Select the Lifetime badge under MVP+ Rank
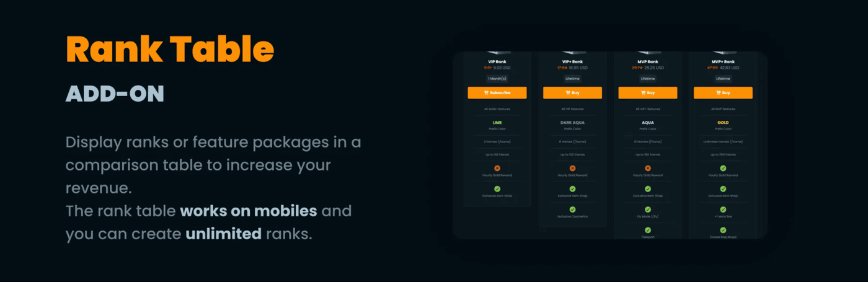Screen dimensions: 868x282 pos(723,79)
